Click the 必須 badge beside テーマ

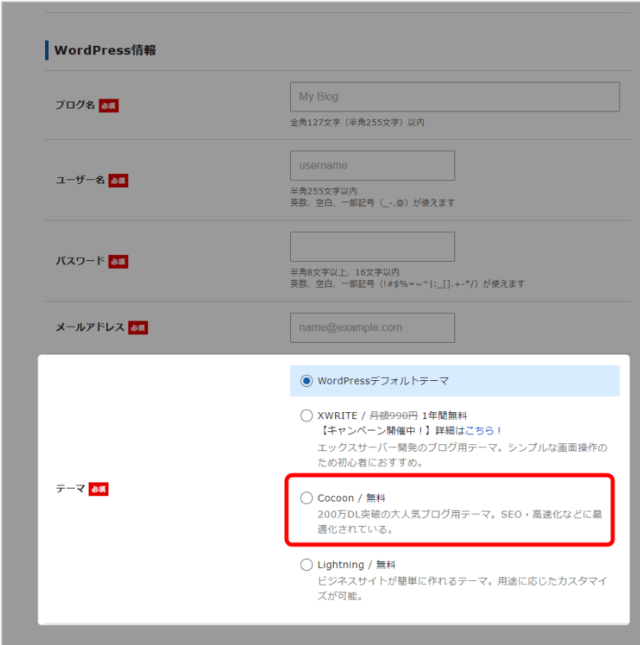coord(98,489)
